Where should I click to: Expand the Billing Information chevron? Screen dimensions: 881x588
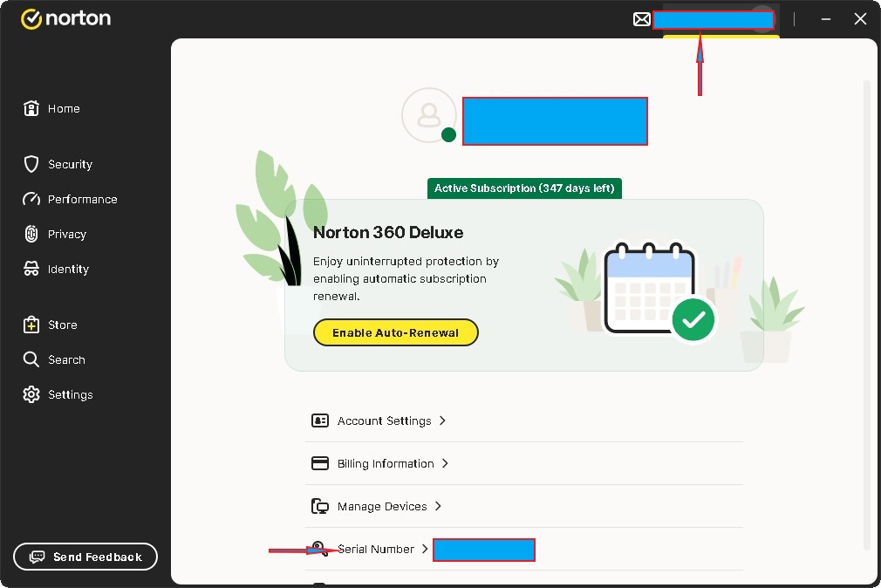coord(445,463)
